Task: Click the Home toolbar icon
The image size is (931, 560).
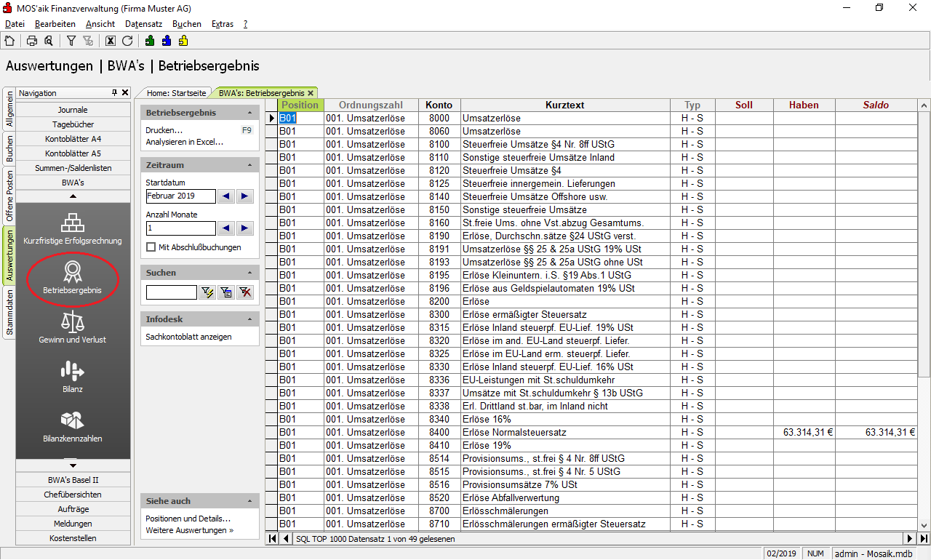Action: 9,41
